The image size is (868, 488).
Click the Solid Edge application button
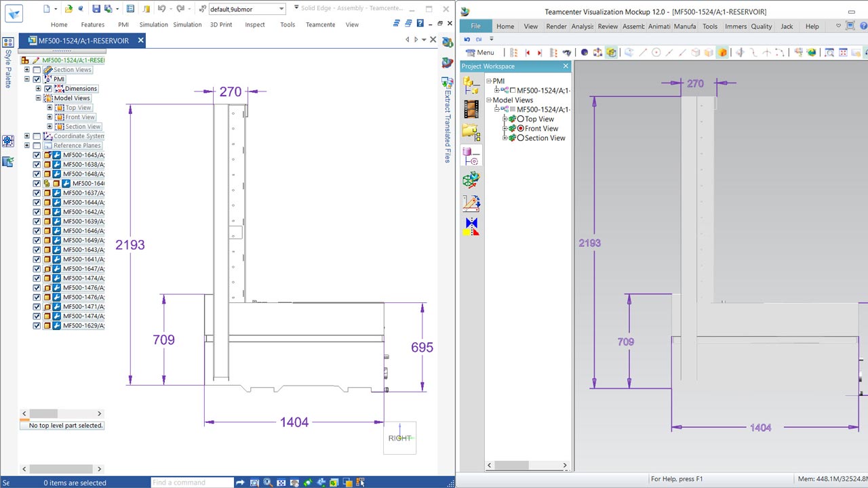click(14, 13)
